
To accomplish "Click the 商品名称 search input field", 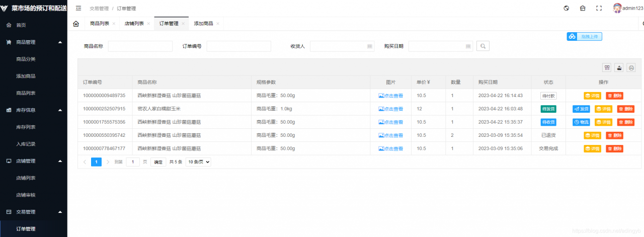I will point(140,46).
